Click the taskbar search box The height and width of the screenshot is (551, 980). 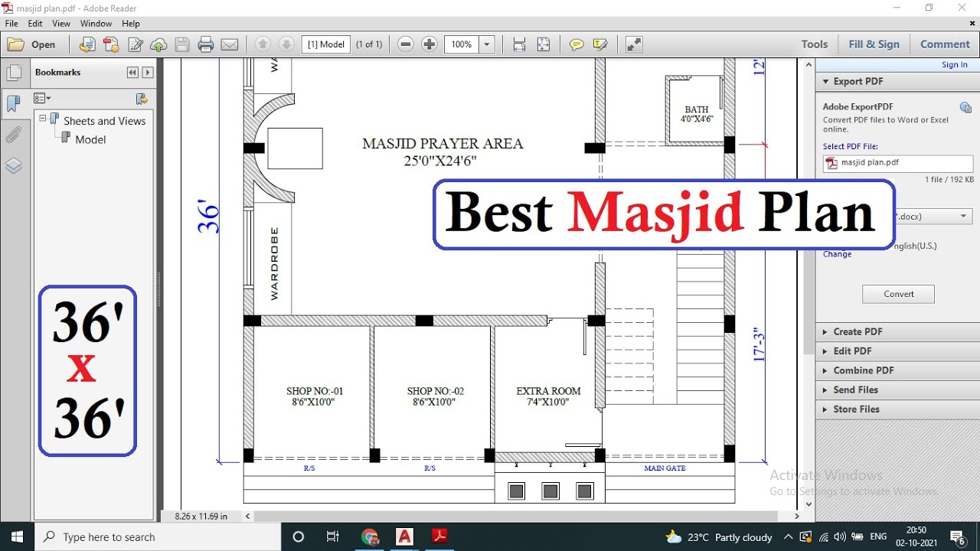[x=158, y=537]
